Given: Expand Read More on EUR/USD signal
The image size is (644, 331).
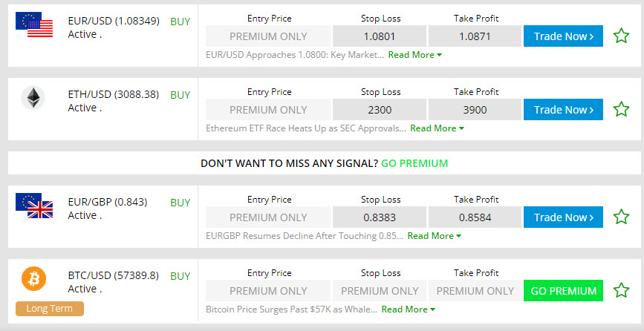Looking at the screenshot, I should [414, 55].
